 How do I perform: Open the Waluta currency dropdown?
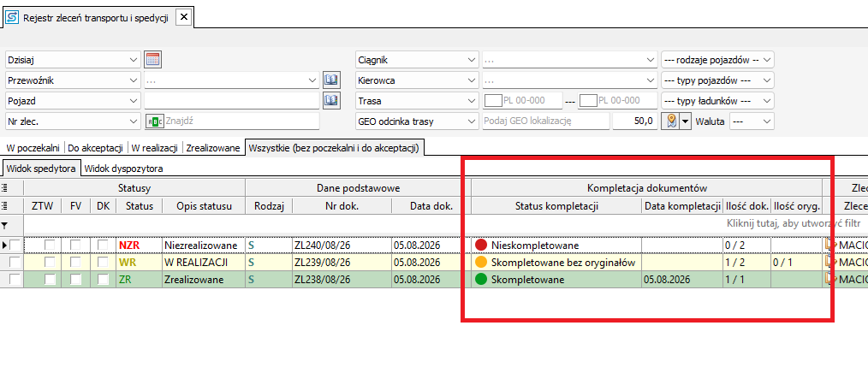tap(752, 121)
